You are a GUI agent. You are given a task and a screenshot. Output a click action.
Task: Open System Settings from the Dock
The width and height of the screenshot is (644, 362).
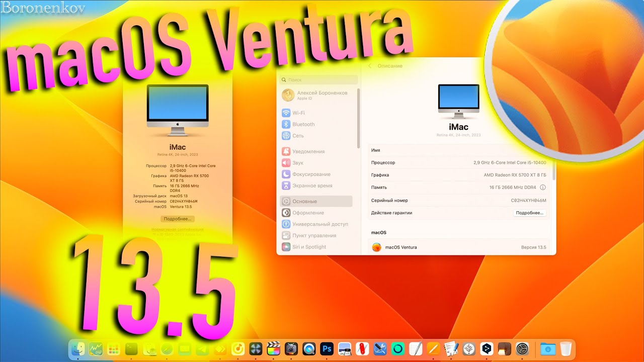tap(523, 348)
